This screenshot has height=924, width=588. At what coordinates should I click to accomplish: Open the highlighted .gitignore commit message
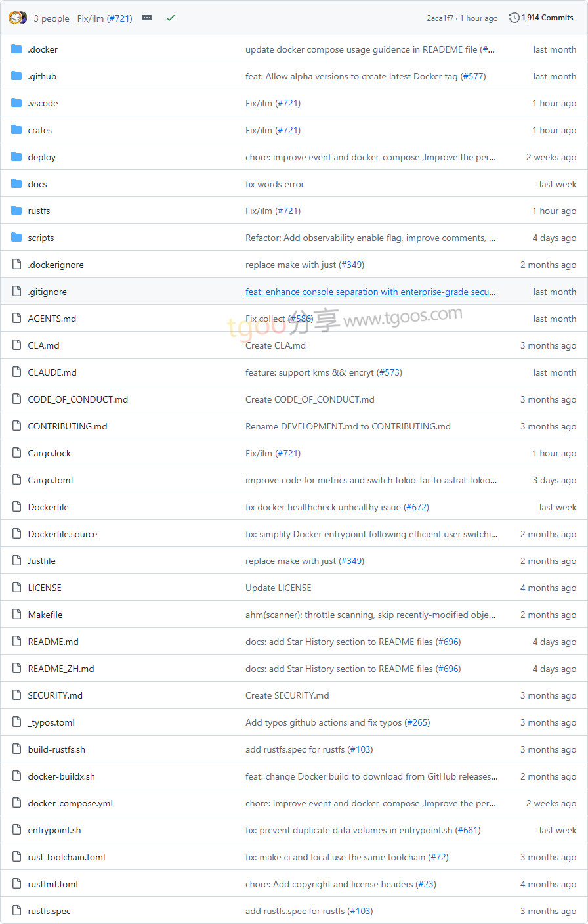pyautogui.click(x=370, y=292)
